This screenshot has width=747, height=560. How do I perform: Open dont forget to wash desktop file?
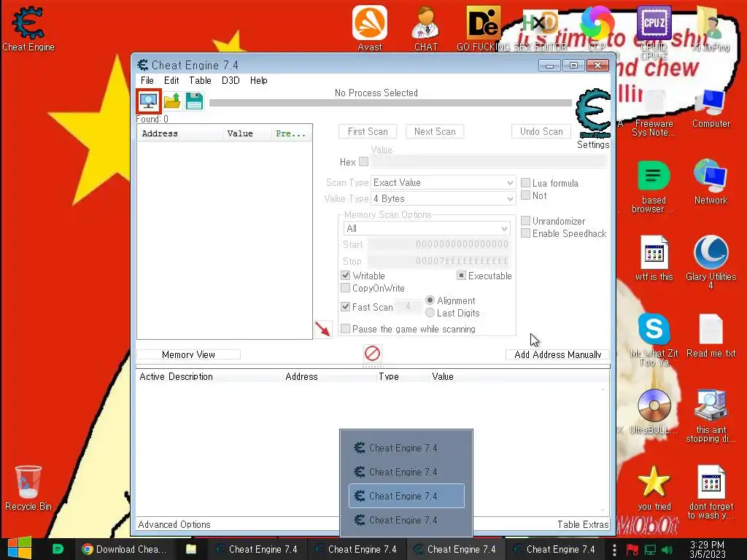711,492
